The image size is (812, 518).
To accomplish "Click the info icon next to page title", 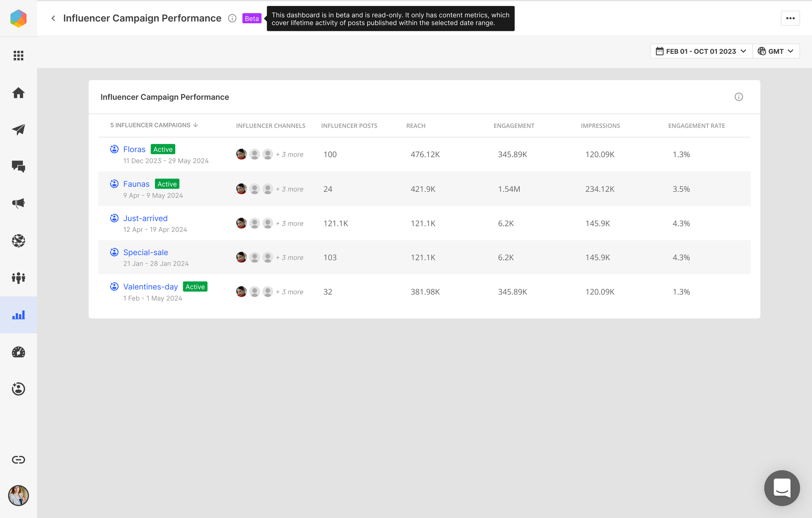I will click(232, 18).
